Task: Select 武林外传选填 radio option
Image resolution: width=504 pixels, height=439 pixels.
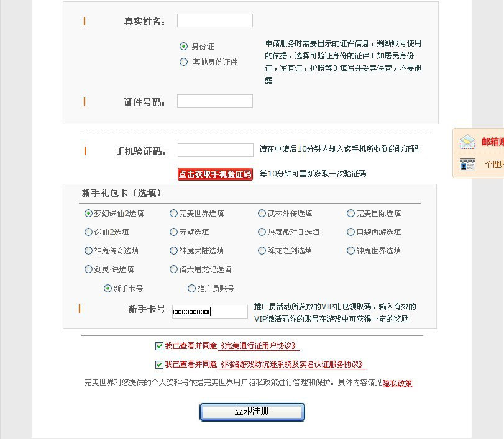Action: (262, 213)
